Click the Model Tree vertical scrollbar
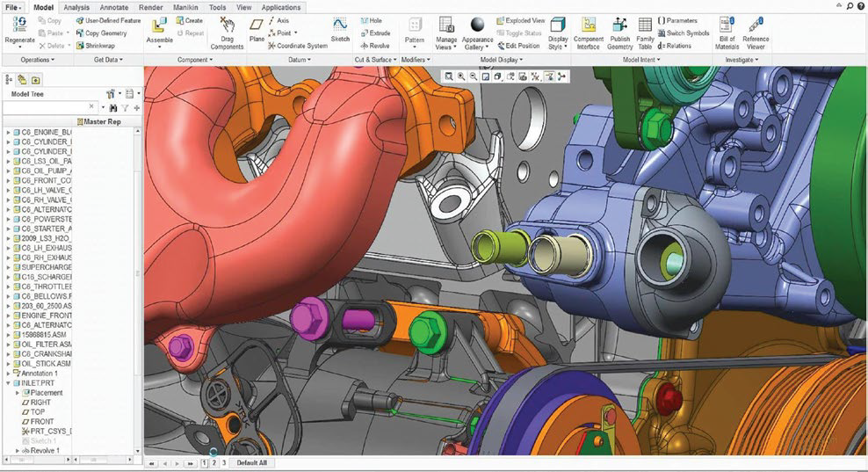Image resolution: width=868 pixels, height=472 pixels. coord(137,291)
